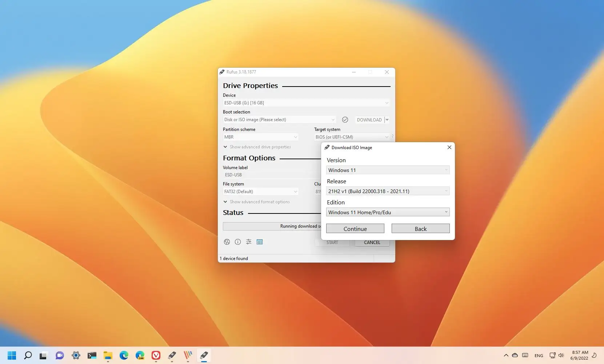Click the network tray icon
This screenshot has width=604, height=364.
click(x=553, y=355)
